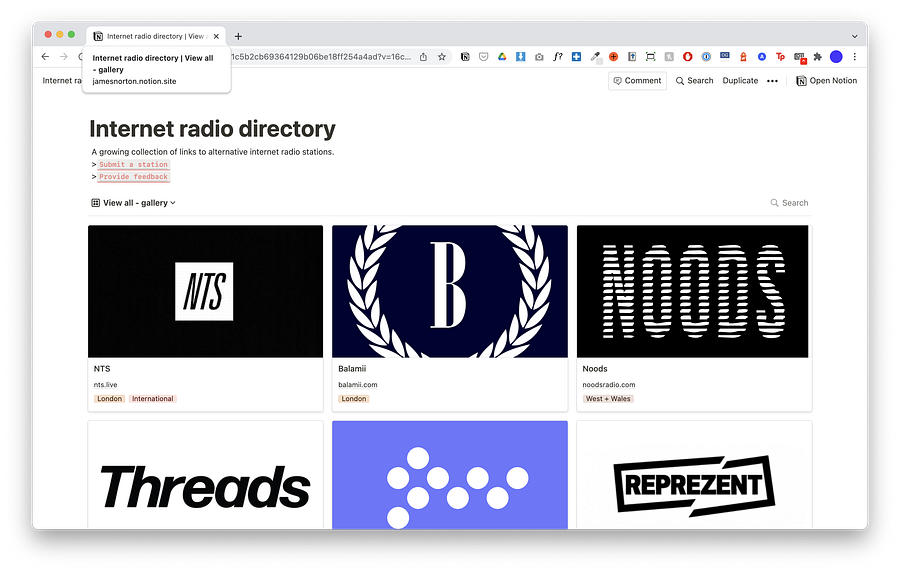Open the Noods station card image
Image resolution: width=900 pixels, height=572 pixels.
click(693, 291)
